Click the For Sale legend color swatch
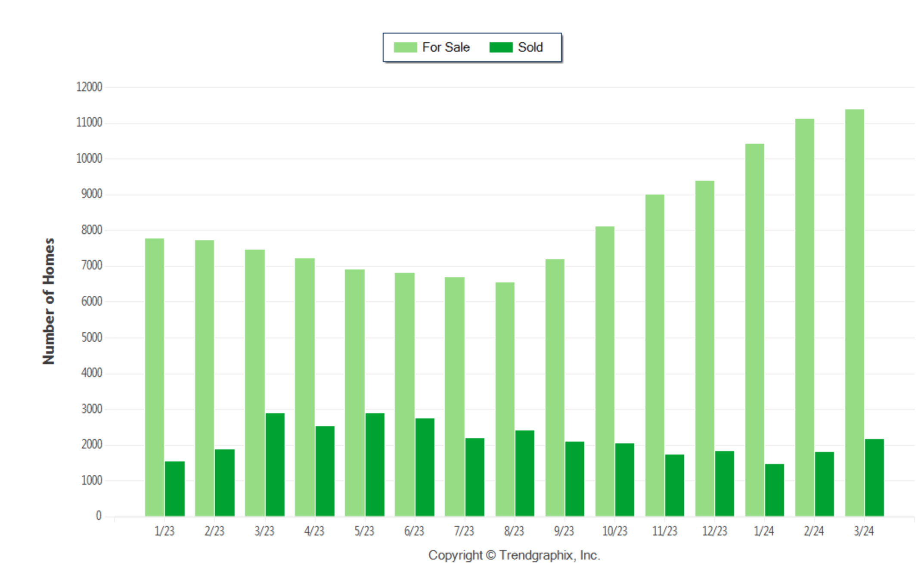Viewport: 924px width, 563px height. click(405, 47)
